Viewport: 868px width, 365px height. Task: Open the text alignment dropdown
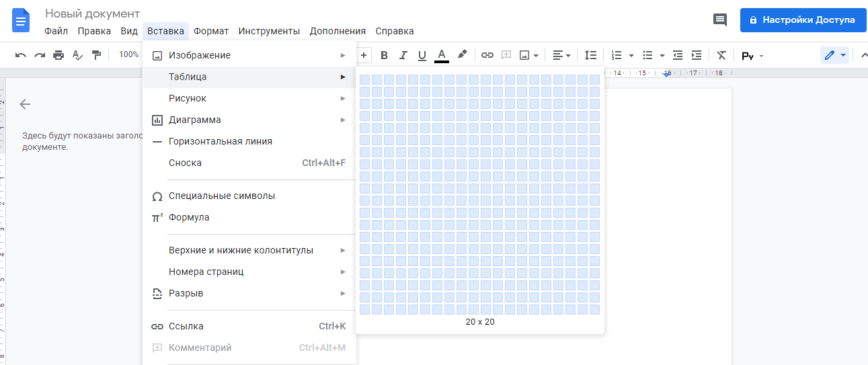[561, 55]
